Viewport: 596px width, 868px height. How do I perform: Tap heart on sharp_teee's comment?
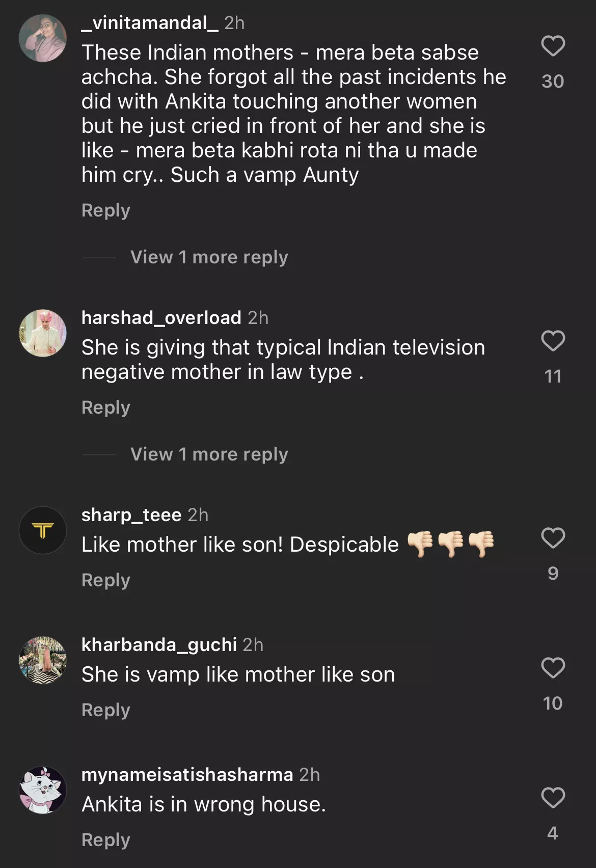(553, 538)
